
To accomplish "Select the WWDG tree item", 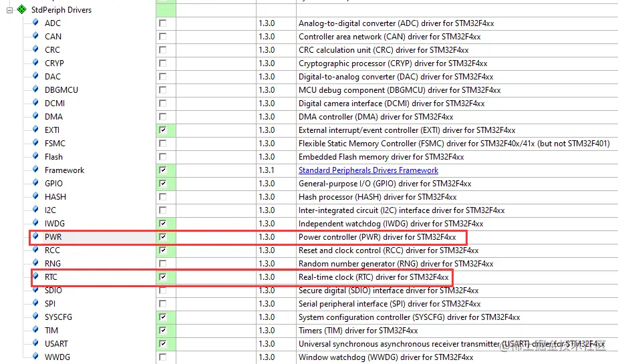I will click(57, 357).
